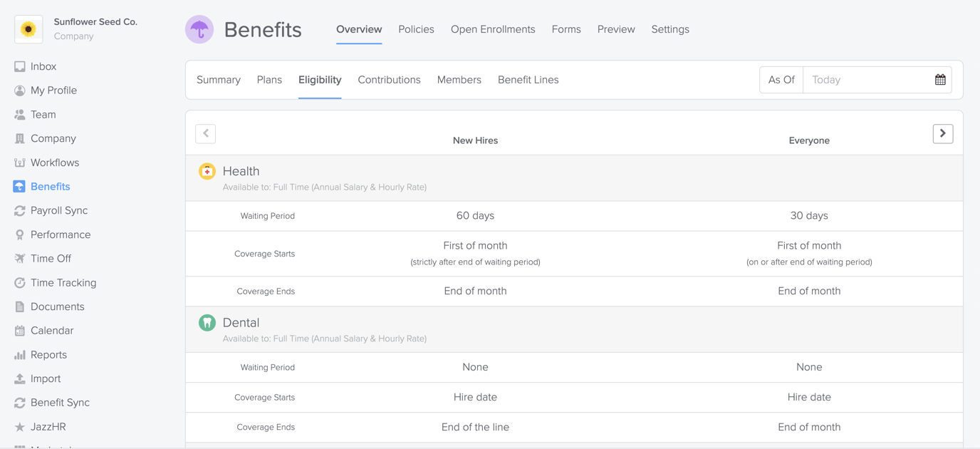Open Time Off via the palm tree icon
Viewport: 980px width, 449px height.
coord(21,258)
